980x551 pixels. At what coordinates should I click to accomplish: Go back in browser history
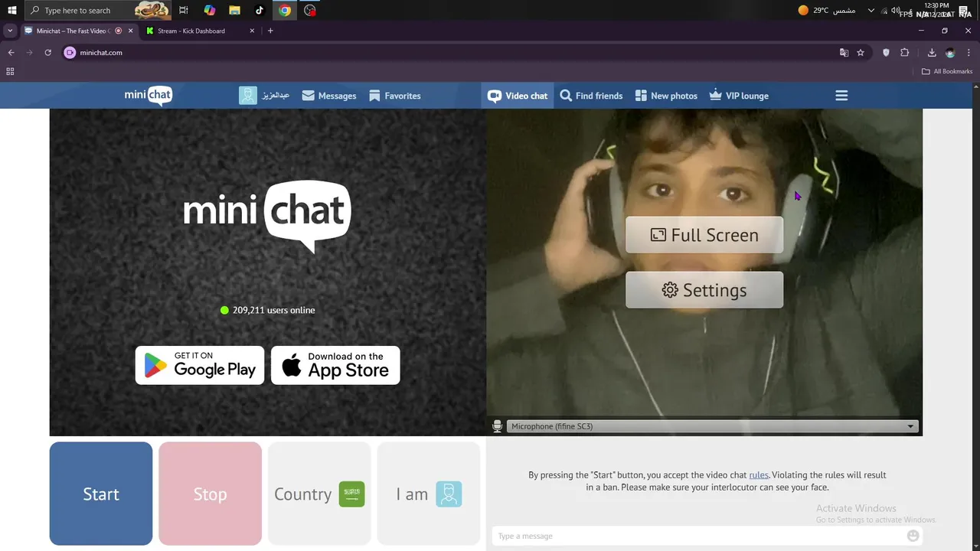pyautogui.click(x=11, y=53)
